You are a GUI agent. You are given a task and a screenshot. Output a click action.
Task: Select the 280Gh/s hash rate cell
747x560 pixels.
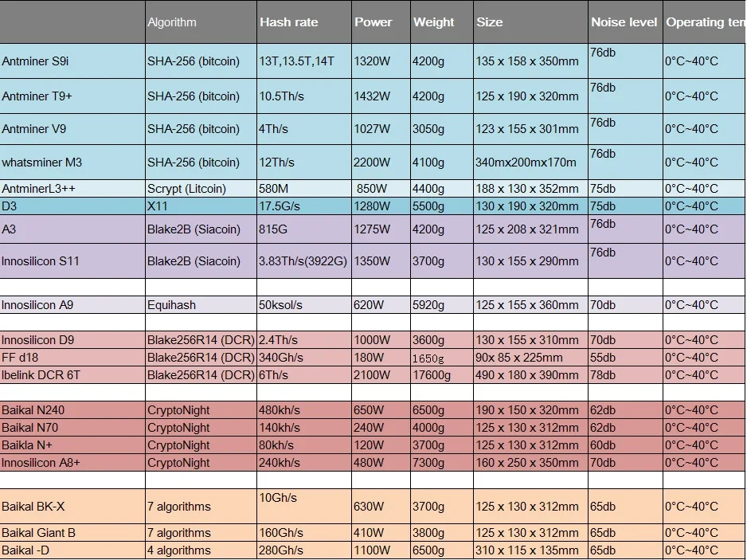[x=304, y=550]
